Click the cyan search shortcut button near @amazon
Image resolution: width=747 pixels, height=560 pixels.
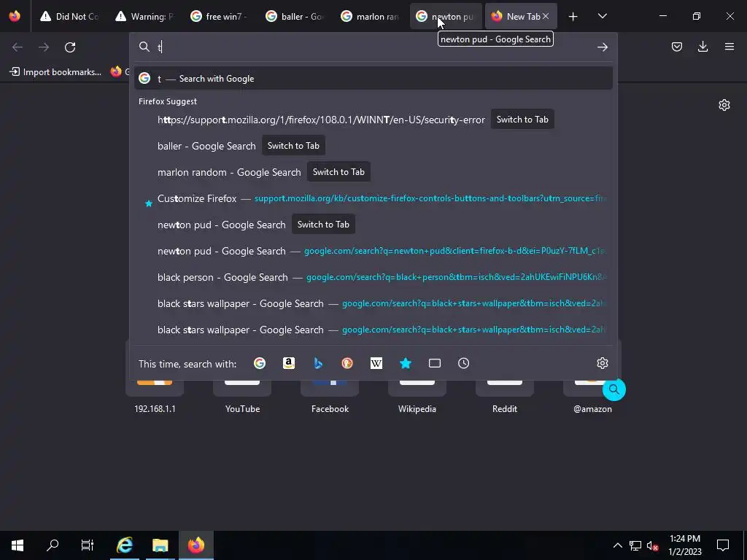click(x=614, y=389)
